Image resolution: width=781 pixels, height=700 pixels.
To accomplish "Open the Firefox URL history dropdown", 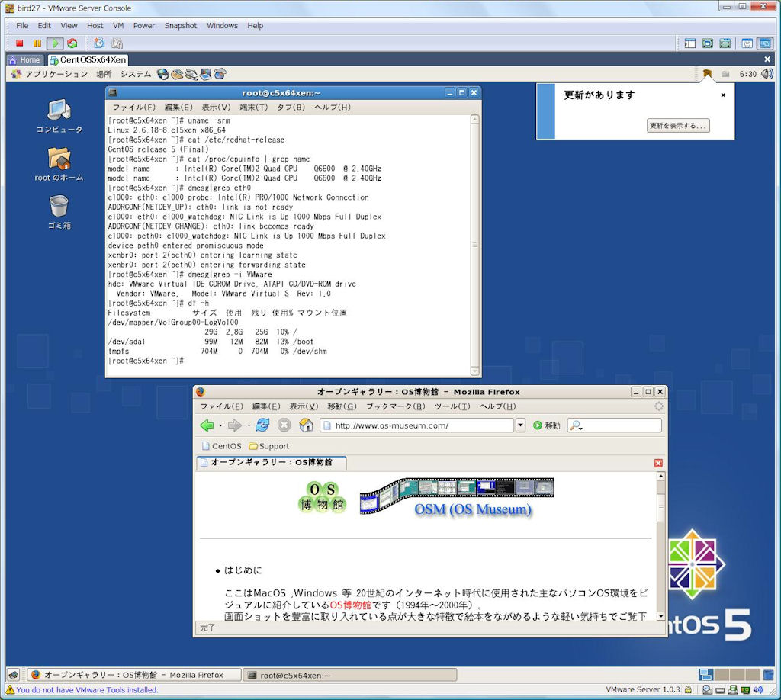I will click(x=520, y=425).
